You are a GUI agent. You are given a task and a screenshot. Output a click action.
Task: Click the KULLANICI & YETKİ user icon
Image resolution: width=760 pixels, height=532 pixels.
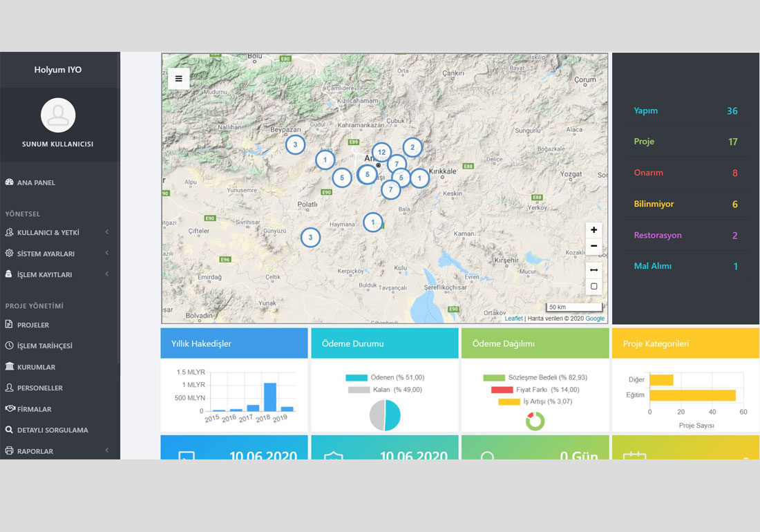[9, 232]
